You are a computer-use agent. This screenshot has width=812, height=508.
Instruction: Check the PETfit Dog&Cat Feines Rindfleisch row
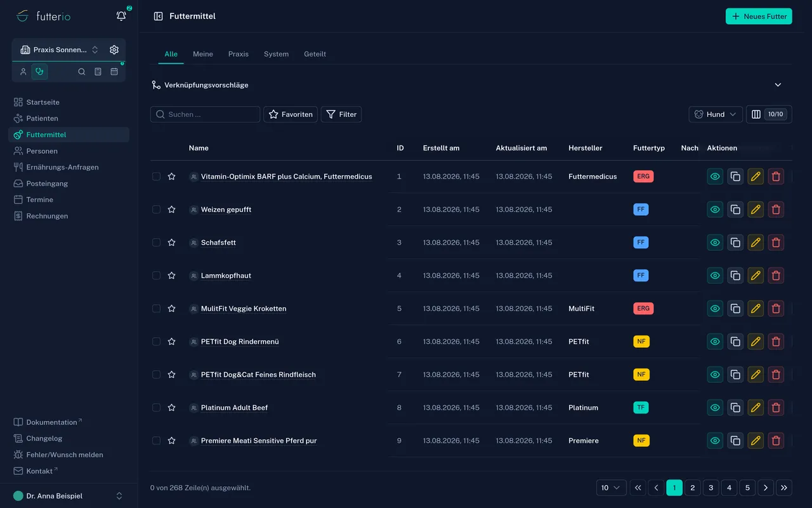tap(156, 375)
